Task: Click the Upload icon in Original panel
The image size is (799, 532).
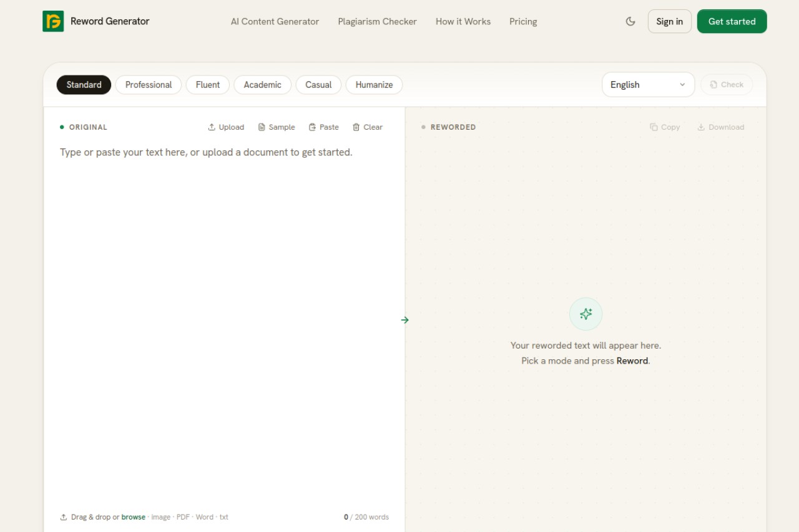Action: click(x=212, y=127)
